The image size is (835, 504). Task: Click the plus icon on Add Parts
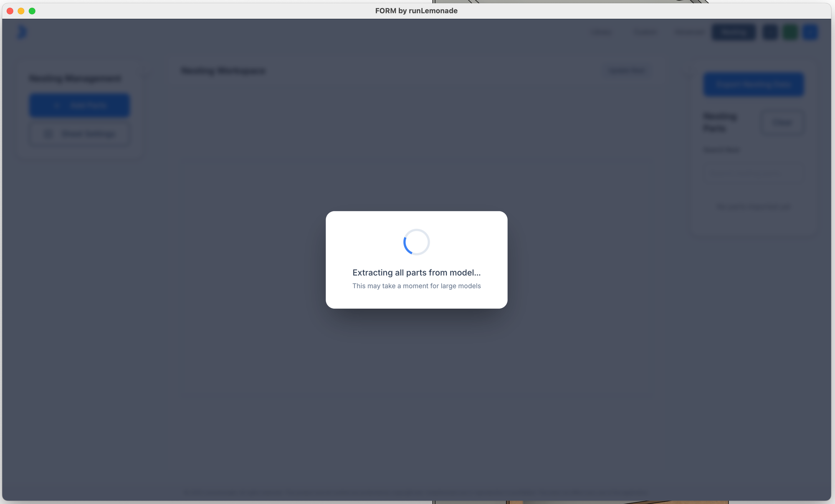tap(57, 105)
